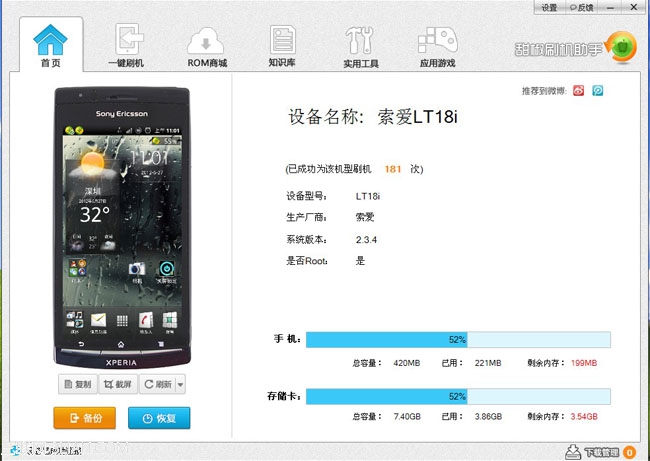Click phone used value 221MB
The height and width of the screenshot is (461, 650).
[488, 363]
